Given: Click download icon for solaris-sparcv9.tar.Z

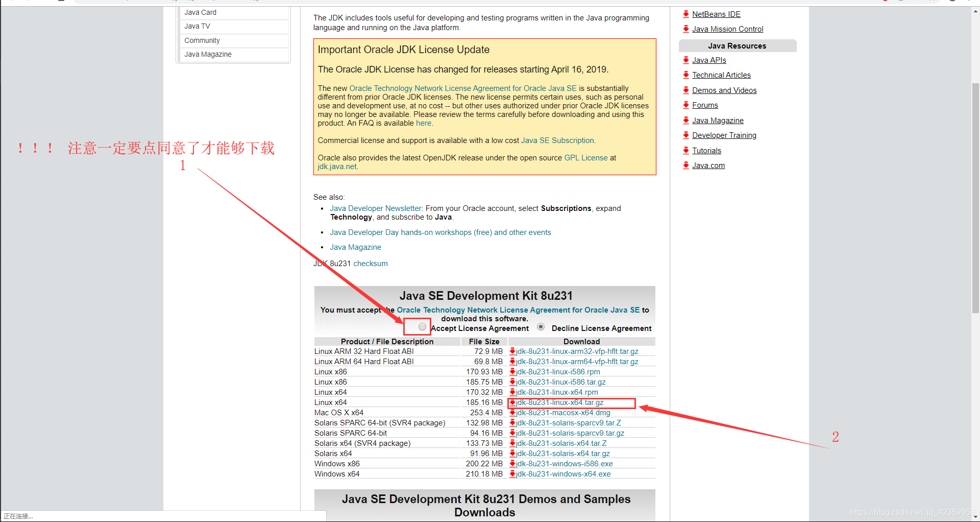Looking at the screenshot, I should [512, 423].
